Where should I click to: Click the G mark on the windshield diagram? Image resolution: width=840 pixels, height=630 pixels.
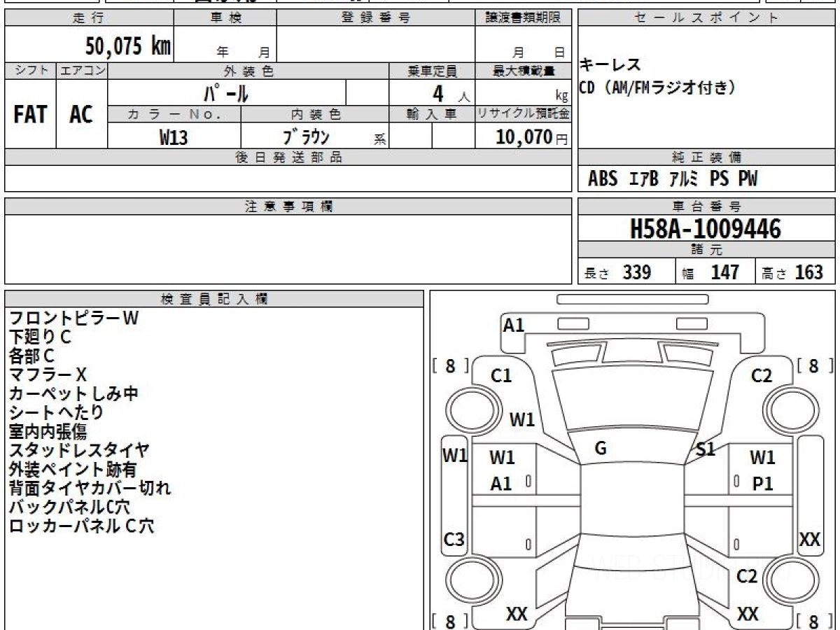[x=600, y=449]
